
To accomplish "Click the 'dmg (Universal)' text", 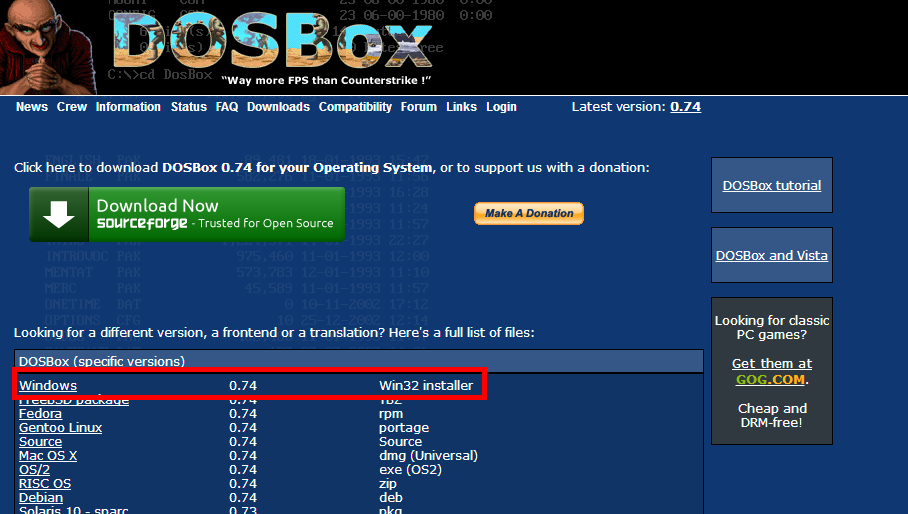I will [x=429, y=456].
